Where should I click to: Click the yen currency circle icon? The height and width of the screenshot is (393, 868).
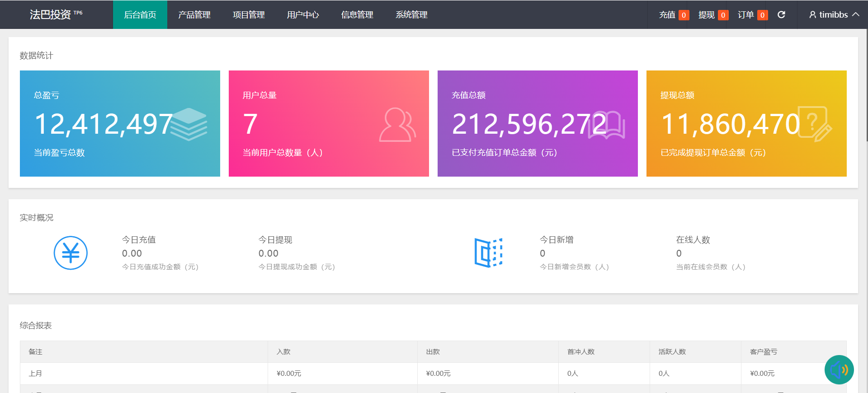point(71,253)
